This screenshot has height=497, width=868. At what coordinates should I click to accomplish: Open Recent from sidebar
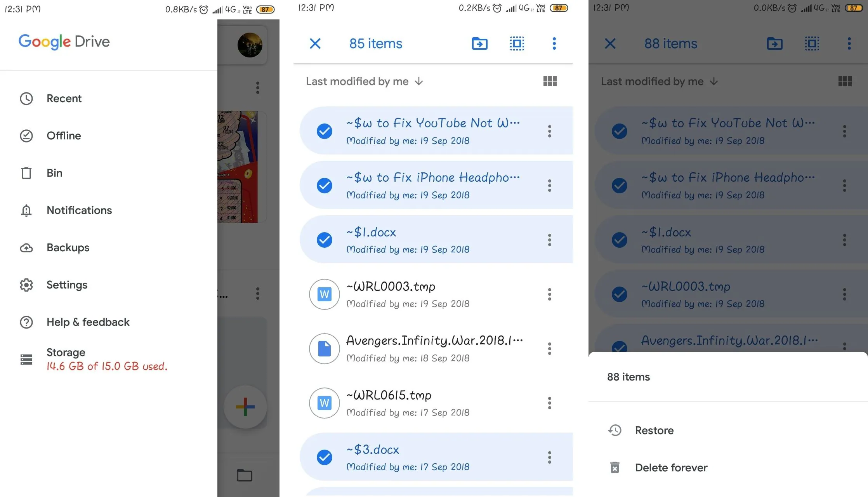coord(64,99)
